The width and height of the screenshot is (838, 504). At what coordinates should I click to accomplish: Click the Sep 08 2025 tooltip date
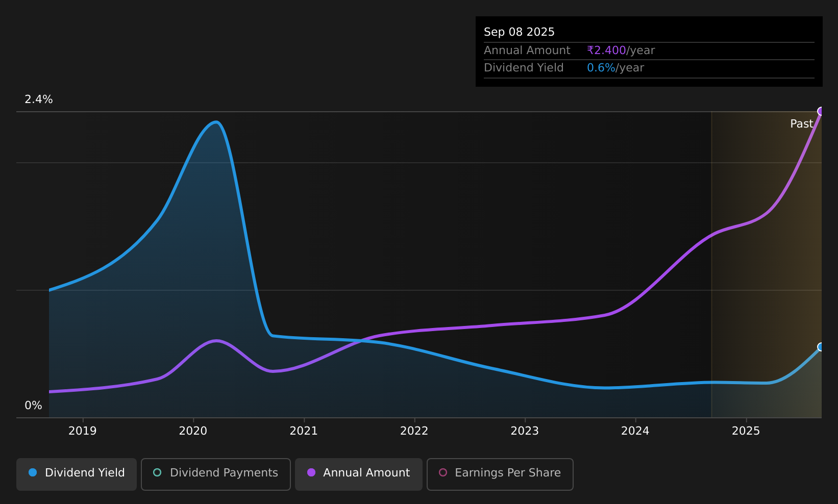519,32
